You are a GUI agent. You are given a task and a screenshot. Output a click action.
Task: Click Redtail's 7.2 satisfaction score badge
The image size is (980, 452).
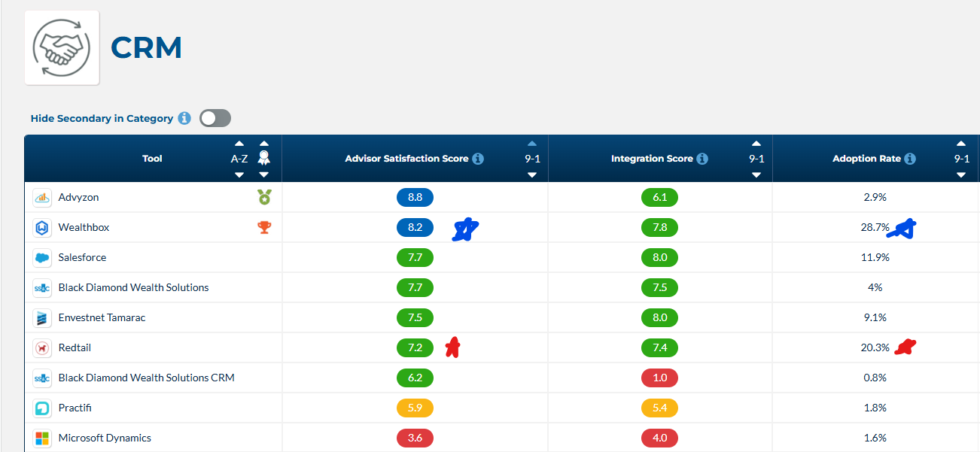point(415,347)
